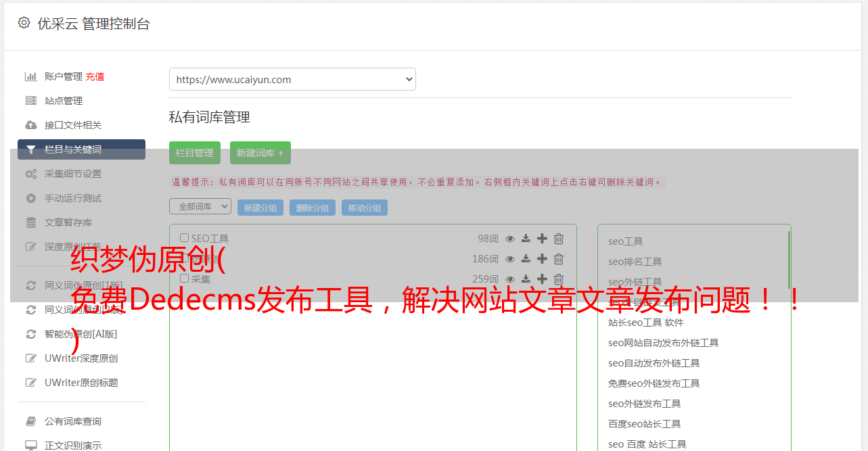868x451 pixels.
Task: Tick the 采集 checkbox
Action: coord(184,279)
